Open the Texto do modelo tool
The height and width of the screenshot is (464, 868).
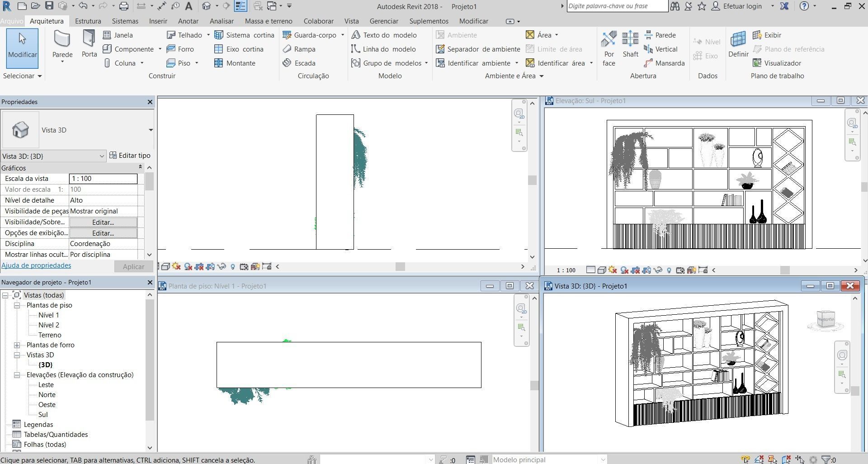click(x=384, y=35)
